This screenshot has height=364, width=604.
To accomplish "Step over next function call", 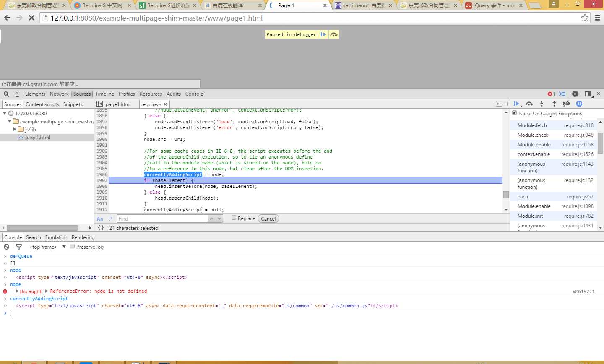I will pyautogui.click(x=529, y=104).
